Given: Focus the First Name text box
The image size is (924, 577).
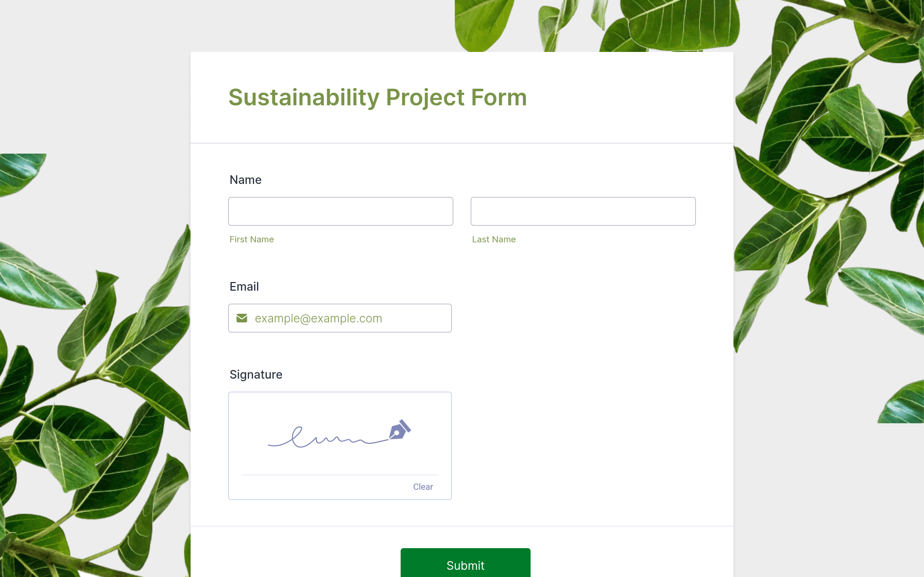Looking at the screenshot, I should click(341, 211).
